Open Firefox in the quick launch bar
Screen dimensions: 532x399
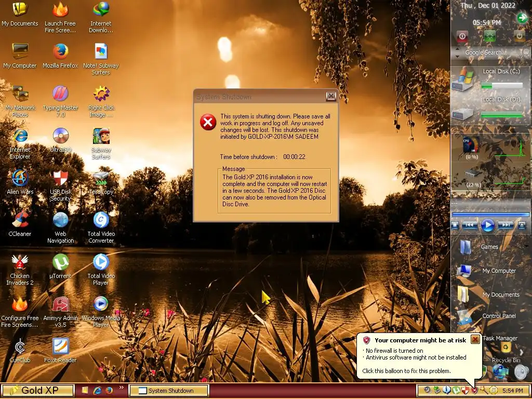point(109,391)
